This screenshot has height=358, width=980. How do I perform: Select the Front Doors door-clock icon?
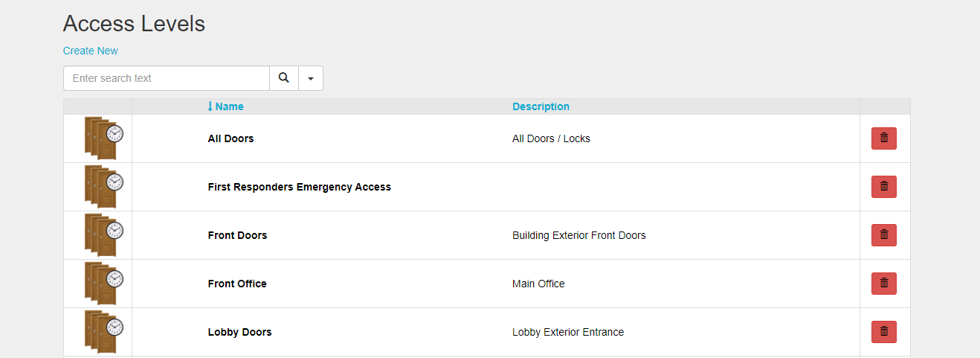[x=103, y=235]
